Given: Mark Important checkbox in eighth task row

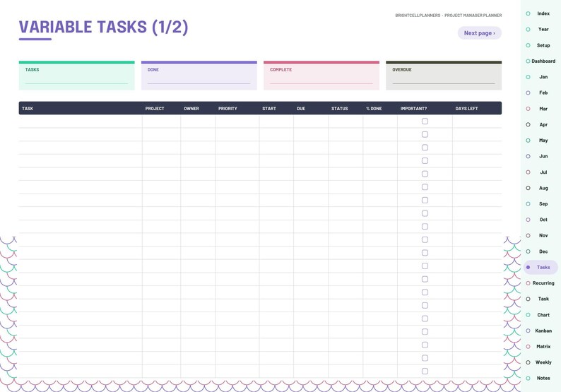Looking at the screenshot, I should (x=425, y=213).
